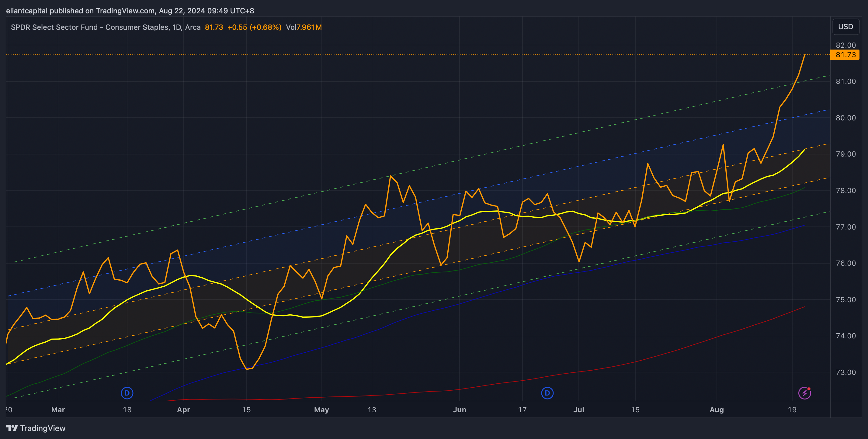Click the TradingView logo
The height and width of the screenshot is (439, 868).
(x=36, y=428)
